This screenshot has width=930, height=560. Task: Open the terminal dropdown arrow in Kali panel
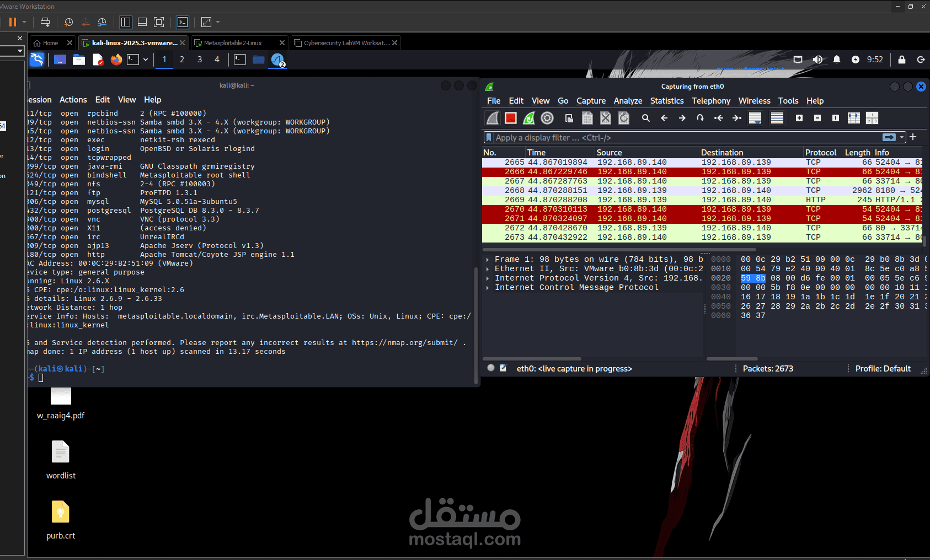point(146,60)
